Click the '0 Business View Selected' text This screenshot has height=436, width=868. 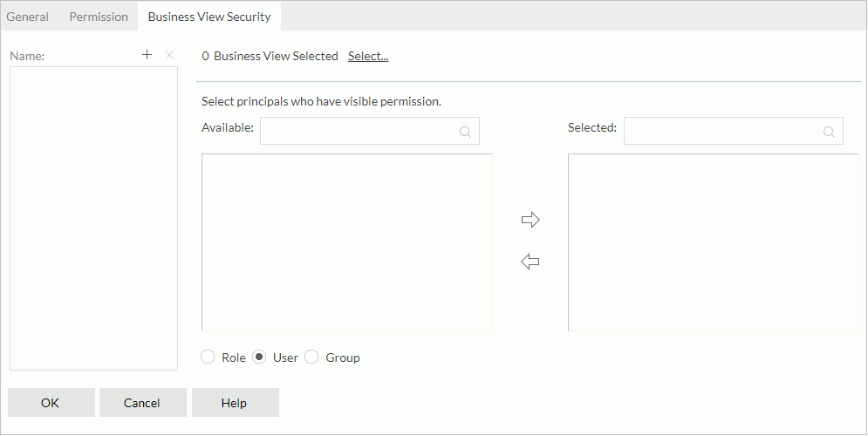coord(270,56)
